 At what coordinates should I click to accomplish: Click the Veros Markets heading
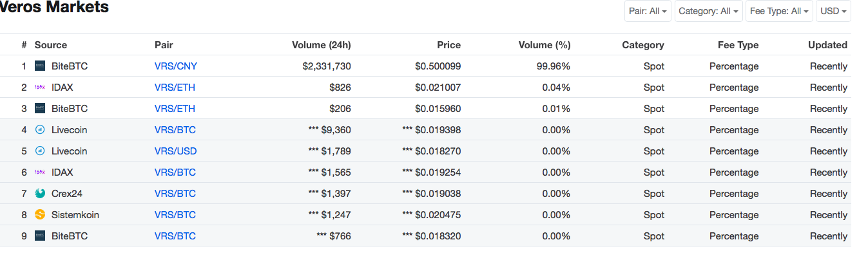pyautogui.click(x=54, y=8)
